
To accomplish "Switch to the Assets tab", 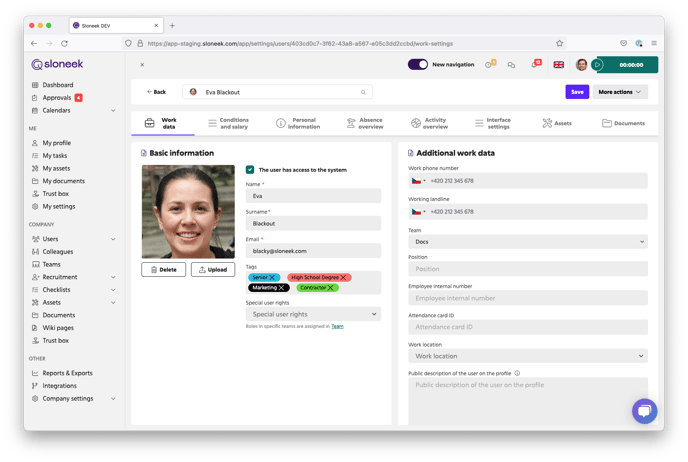I will (557, 123).
